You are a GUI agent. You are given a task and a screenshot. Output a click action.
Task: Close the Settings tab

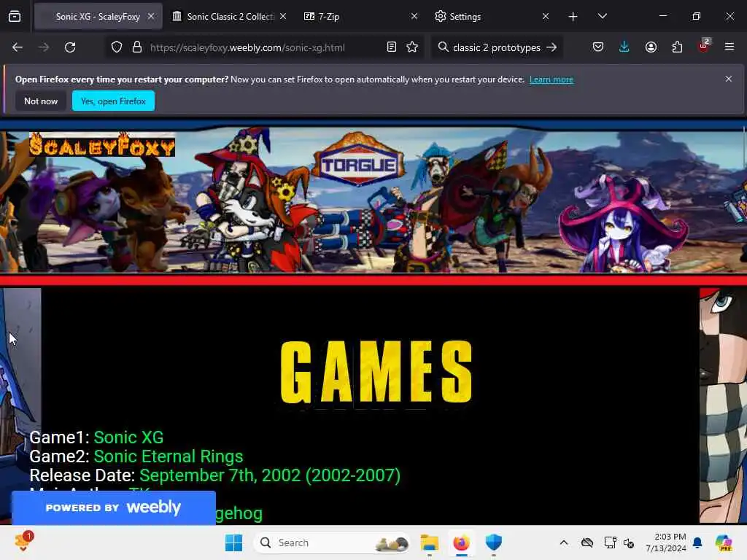[546, 17]
